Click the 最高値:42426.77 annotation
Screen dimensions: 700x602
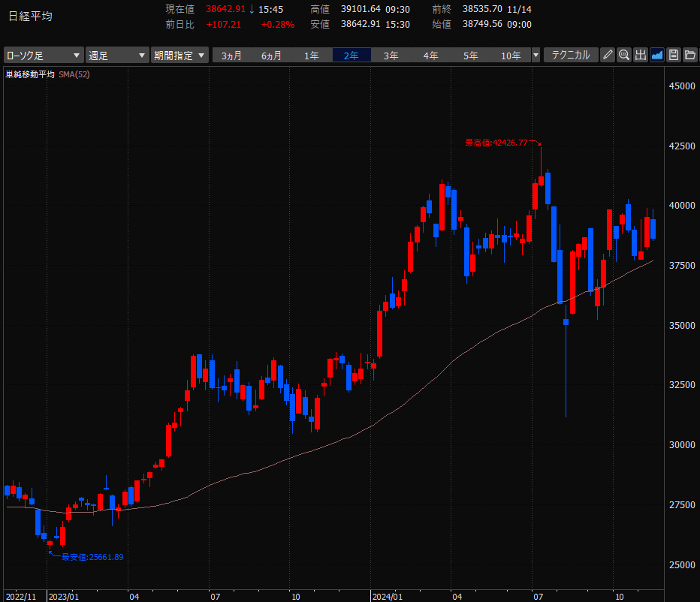coord(496,143)
